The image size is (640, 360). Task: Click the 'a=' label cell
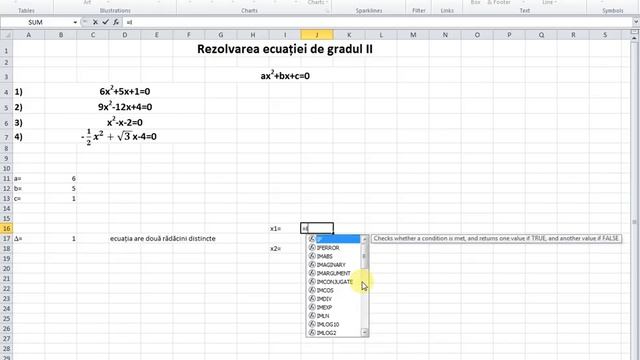tap(29, 178)
